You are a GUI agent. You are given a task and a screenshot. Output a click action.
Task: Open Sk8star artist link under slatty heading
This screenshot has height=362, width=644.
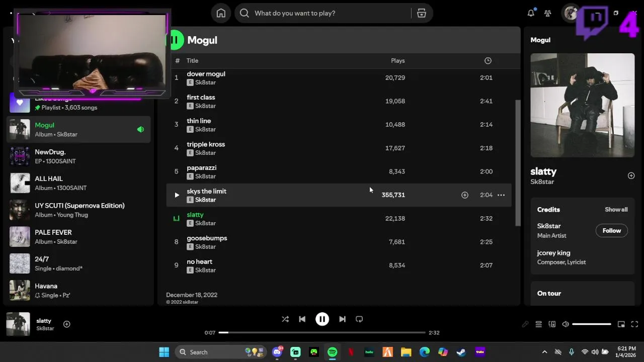542,182
